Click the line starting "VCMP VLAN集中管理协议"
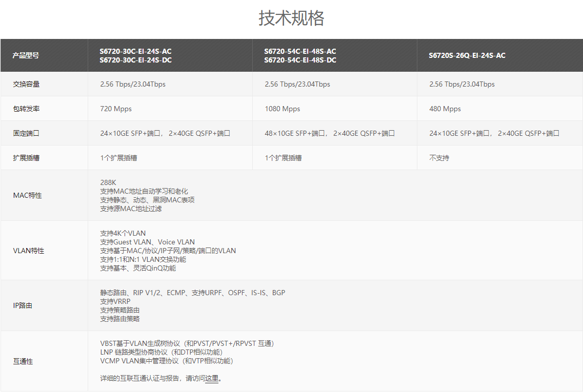 coord(167,361)
